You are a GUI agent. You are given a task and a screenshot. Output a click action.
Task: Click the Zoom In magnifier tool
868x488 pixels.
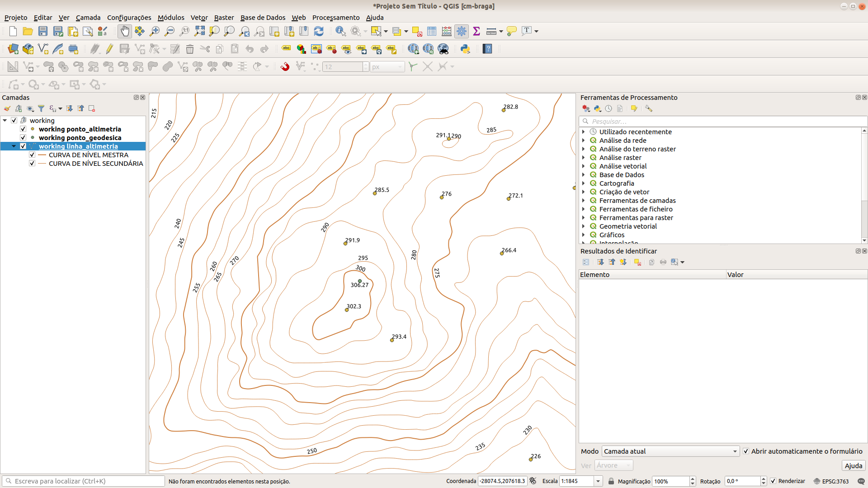pyautogui.click(x=155, y=31)
